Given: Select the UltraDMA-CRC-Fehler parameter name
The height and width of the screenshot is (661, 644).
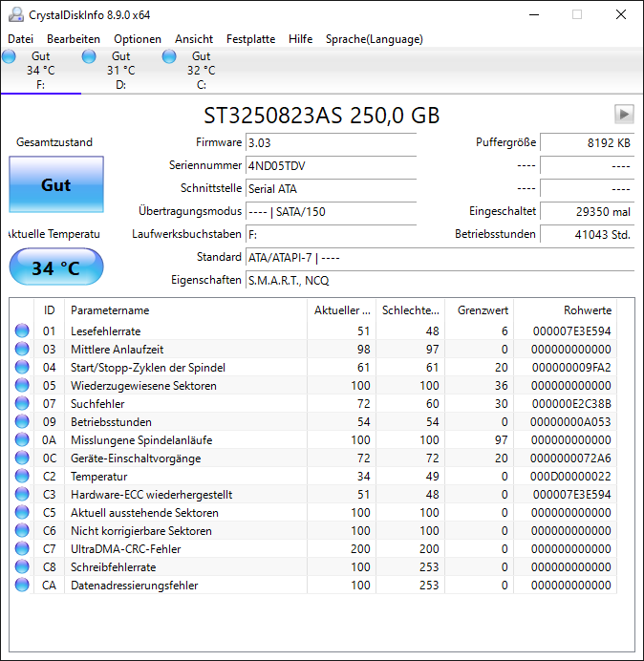Looking at the screenshot, I should 126,549.
